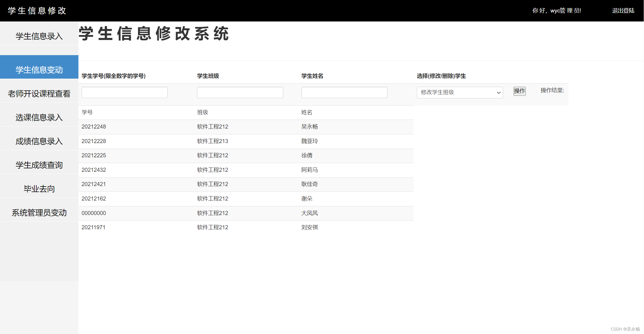Click the 退出登陆 link
Viewport: 644px width, 334px height.
[x=623, y=11]
